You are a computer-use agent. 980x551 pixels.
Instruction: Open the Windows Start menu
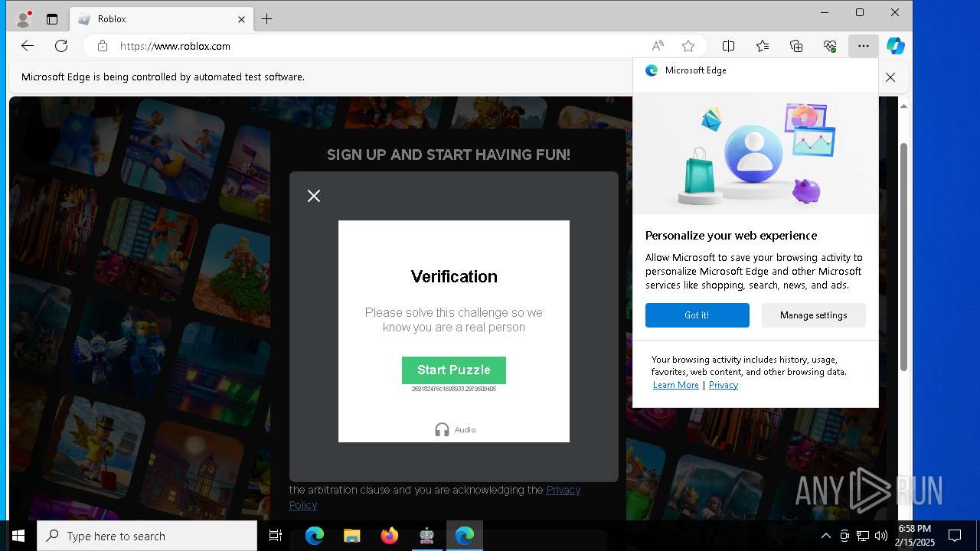[18, 536]
